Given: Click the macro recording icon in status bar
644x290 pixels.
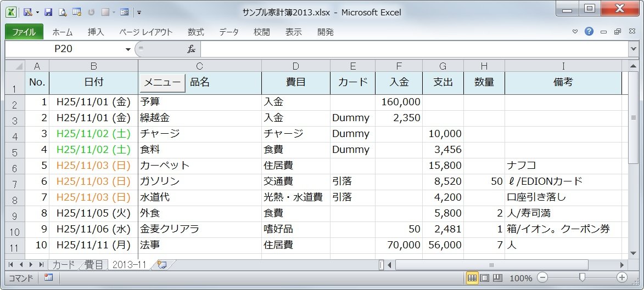Looking at the screenshot, I should pos(48,278).
